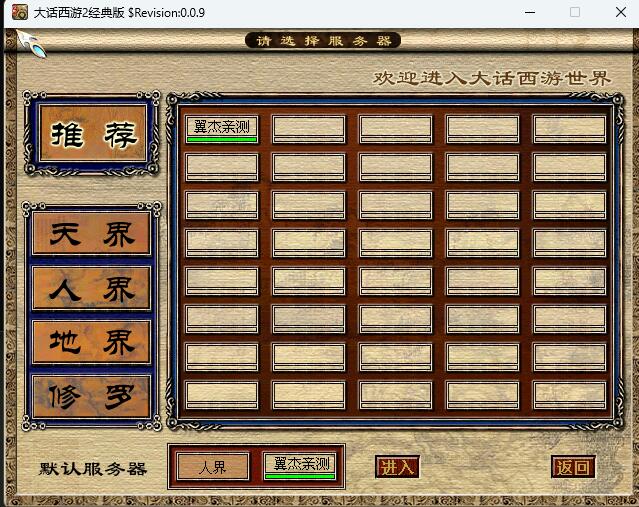
Task: Click the game icon in the title bar
Action: (19, 12)
